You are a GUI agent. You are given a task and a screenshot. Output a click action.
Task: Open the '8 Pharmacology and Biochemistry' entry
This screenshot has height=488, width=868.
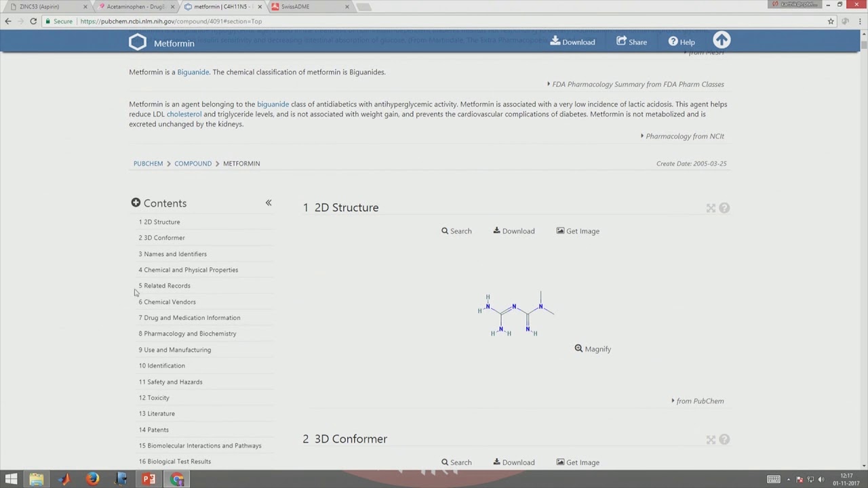[x=187, y=333]
